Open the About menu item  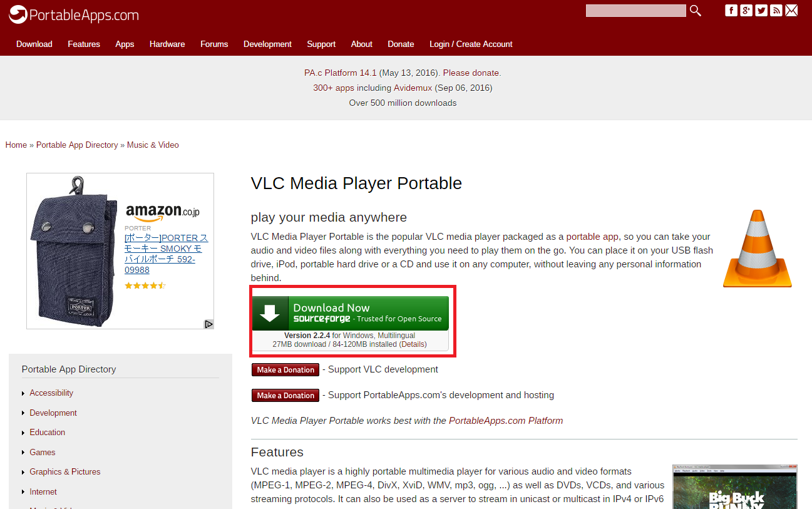(362, 44)
